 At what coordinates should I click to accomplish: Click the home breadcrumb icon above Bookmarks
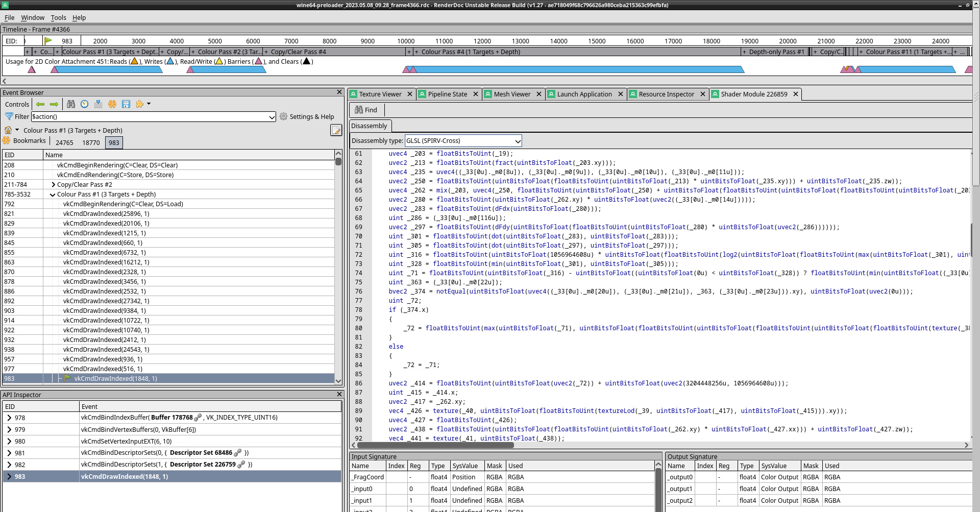click(8, 130)
